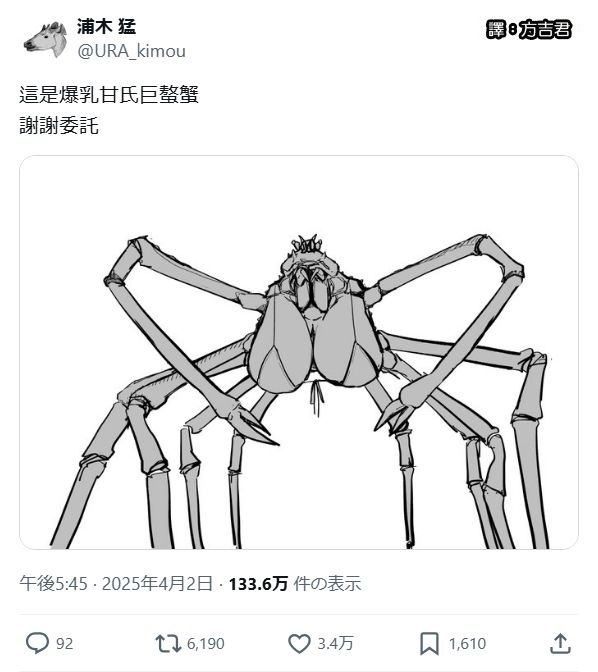Click the 92 replies count
The height and width of the screenshot is (672, 598).
pyautogui.click(x=65, y=644)
